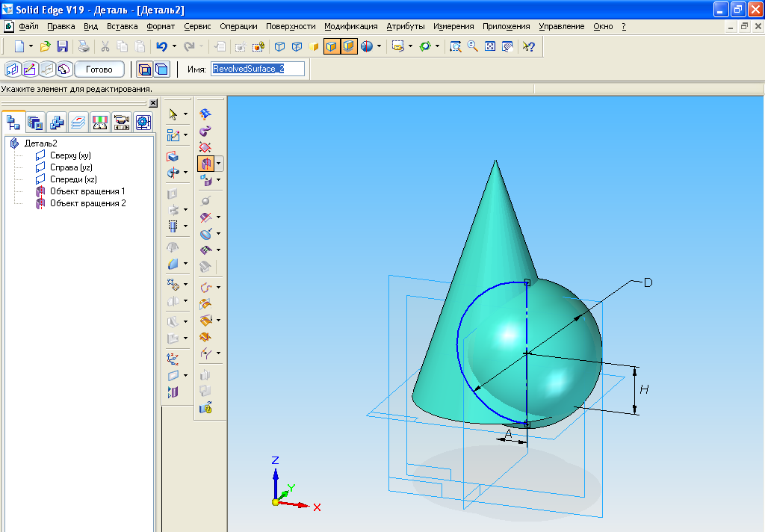Click the Help question mark pointer icon
The image size is (765, 532).
[x=528, y=46]
